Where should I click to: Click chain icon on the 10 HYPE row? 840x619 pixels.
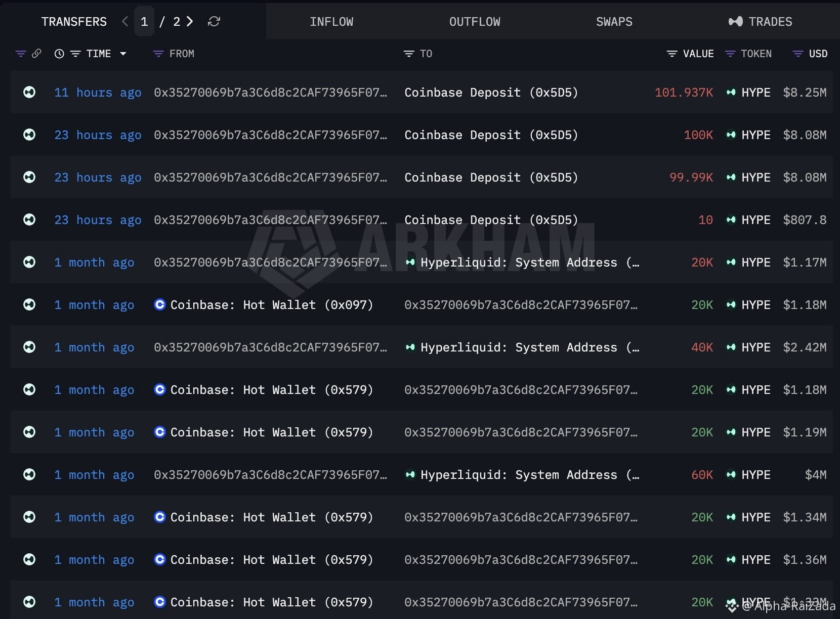pos(29,219)
